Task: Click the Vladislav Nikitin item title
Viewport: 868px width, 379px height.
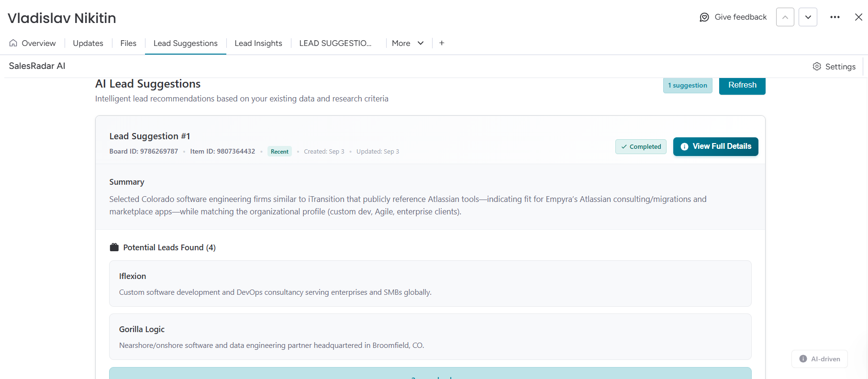Action: click(62, 18)
